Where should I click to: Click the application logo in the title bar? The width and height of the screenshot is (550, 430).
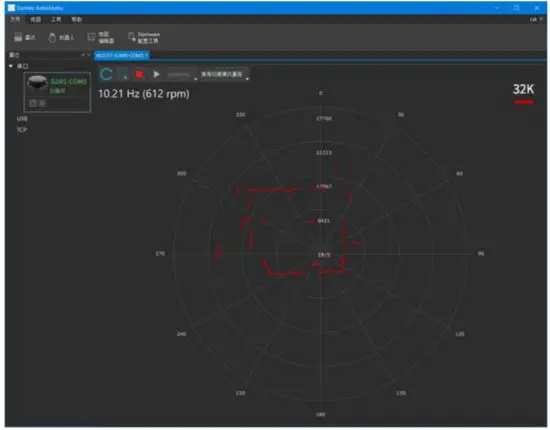(x=12, y=8)
